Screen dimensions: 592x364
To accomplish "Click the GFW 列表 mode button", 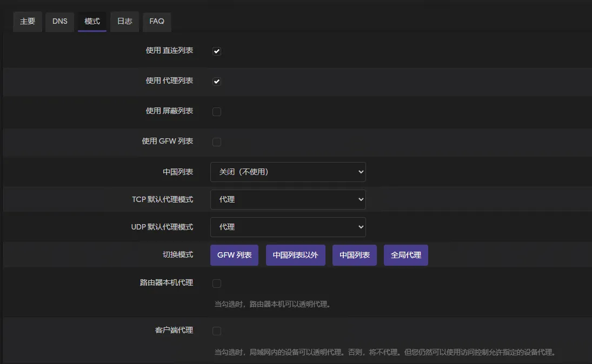I will [234, 255].
